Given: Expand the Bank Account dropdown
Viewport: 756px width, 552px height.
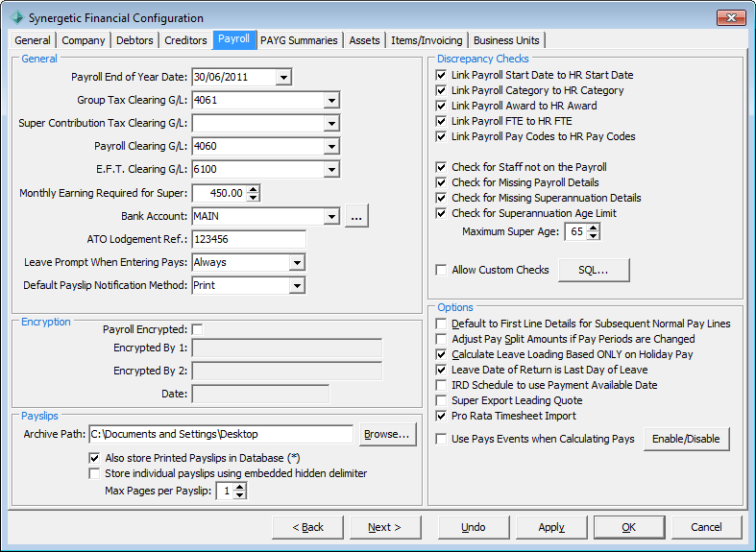Looking at the screenshot, I should [x=331, y=216].
